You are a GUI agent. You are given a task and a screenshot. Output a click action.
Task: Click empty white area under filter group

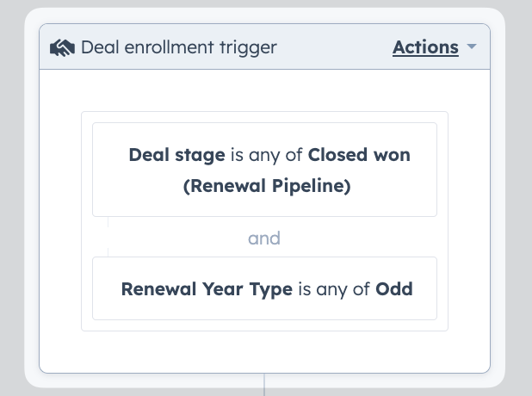[264, 352]
